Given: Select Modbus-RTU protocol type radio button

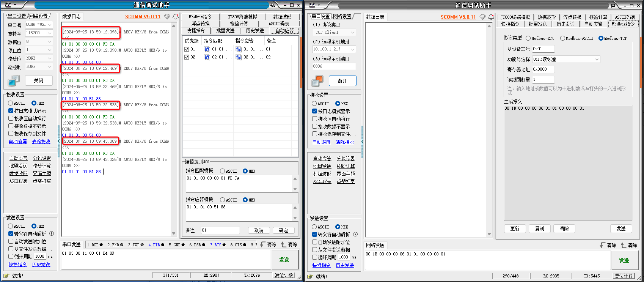Looking at the screenshot, I should click(x=528, y=38).
